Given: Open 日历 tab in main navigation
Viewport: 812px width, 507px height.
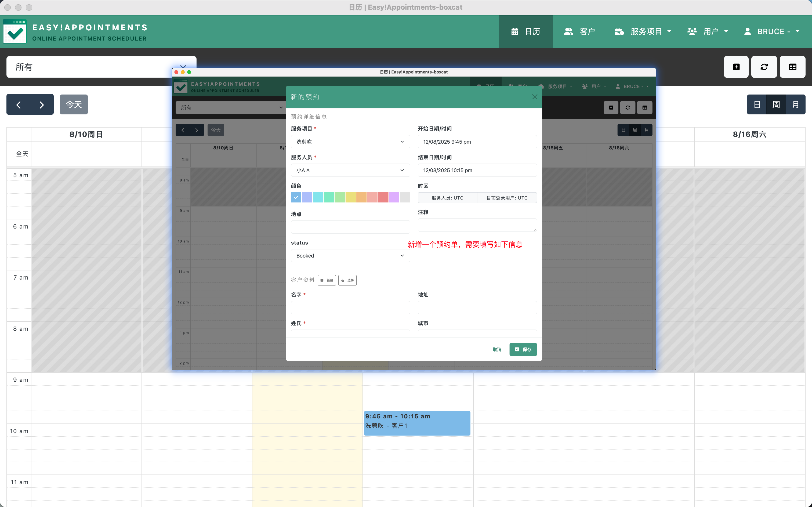Looking at the screenshot, I should click(526, 31).
